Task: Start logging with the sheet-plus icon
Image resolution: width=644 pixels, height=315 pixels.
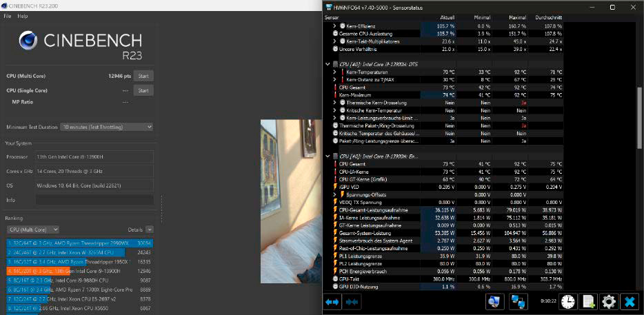Action: coord(587,303)
